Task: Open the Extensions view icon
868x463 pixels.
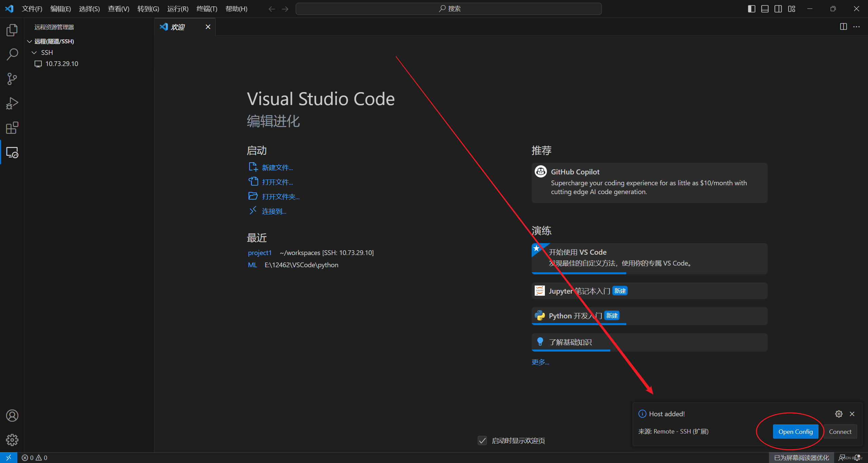Action: pos(12,128)
